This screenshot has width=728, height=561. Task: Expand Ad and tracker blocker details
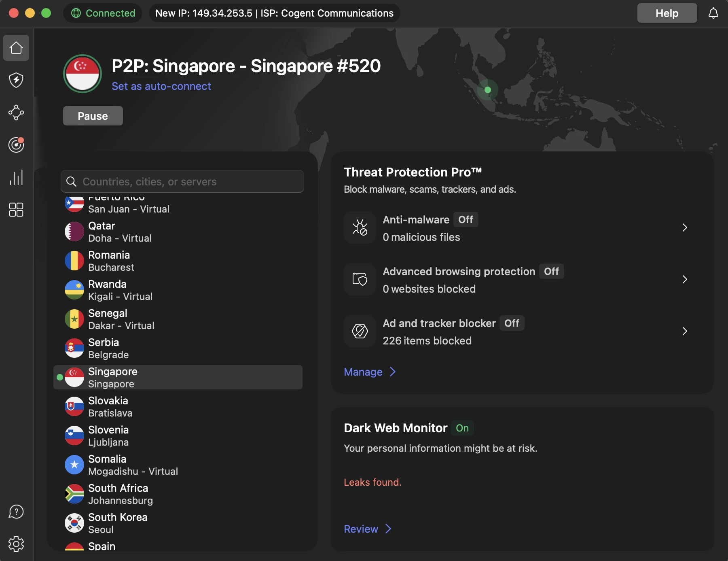(684, 331)
